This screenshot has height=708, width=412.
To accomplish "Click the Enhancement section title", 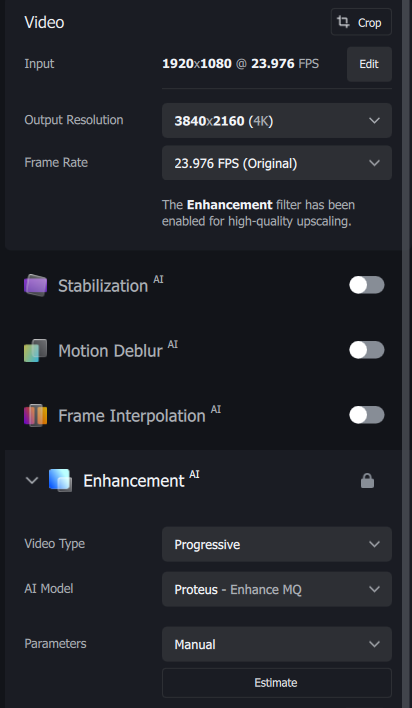I will point(134,481).
